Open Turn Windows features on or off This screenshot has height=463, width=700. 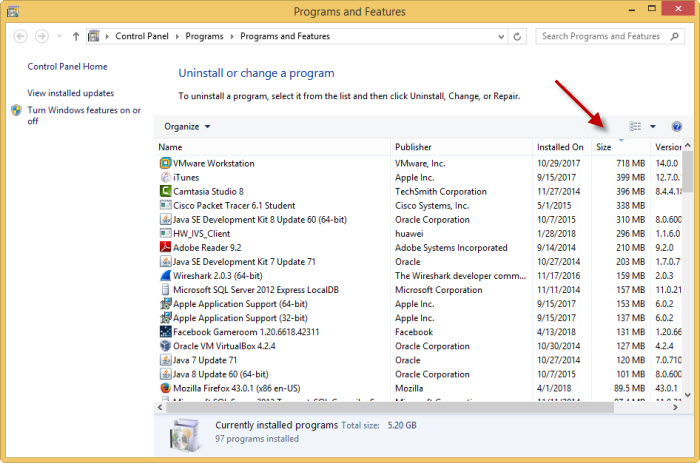tap(84, 115)
